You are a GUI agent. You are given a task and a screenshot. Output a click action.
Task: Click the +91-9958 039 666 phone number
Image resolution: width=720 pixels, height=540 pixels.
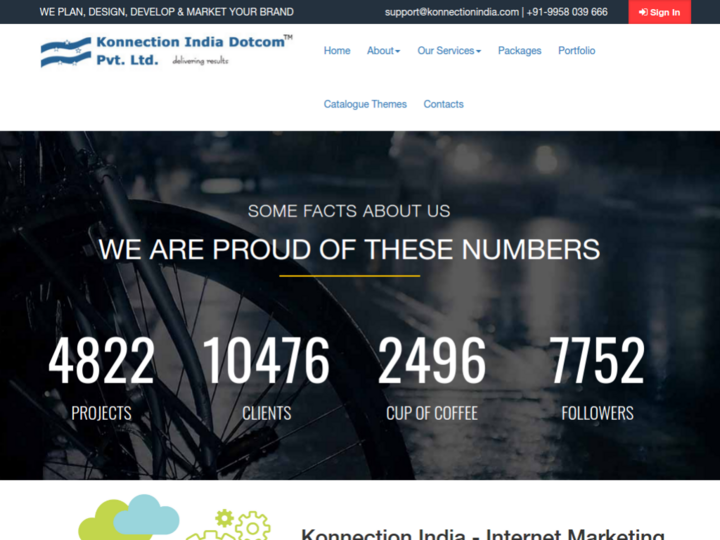(567, 12)
